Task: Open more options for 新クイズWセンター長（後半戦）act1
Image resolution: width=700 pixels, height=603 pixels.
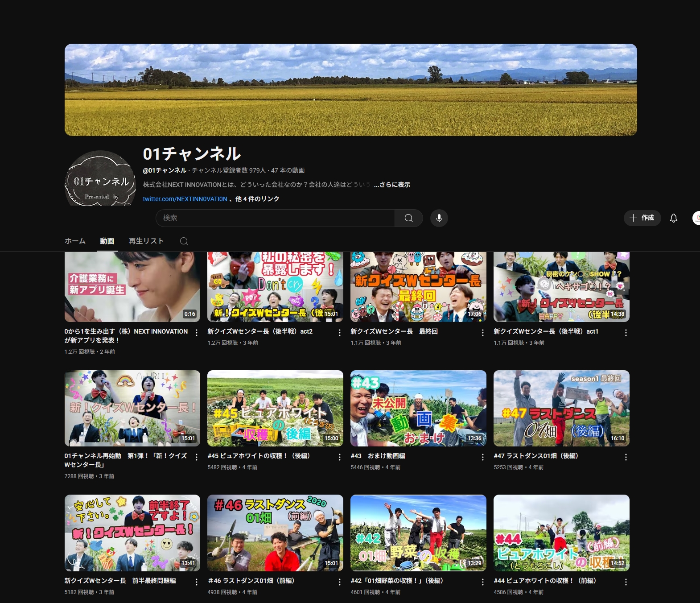Action: [626, 333]
